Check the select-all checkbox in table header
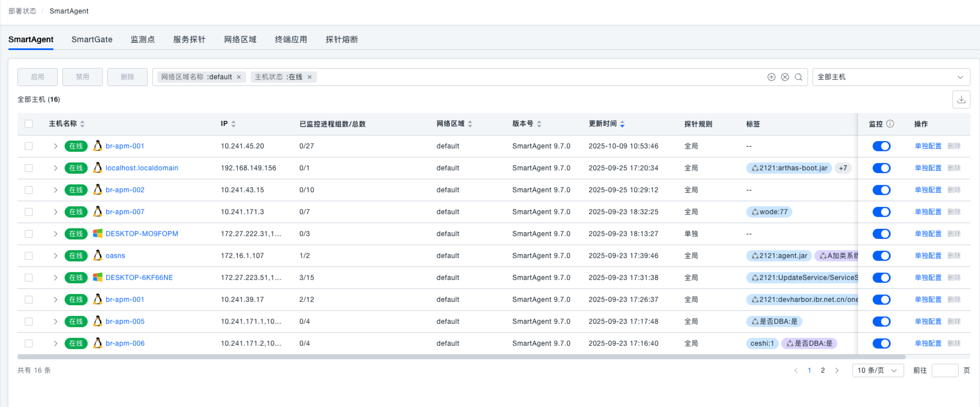Screen dimensions: 980x407 (x=29, y=124)
